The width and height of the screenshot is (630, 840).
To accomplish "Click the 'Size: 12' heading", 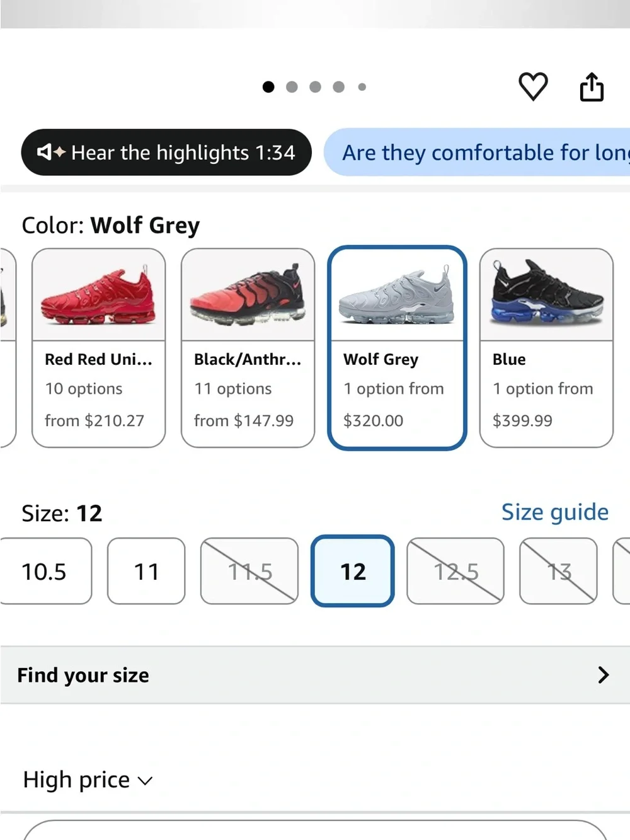I will [x=62, y=514].
